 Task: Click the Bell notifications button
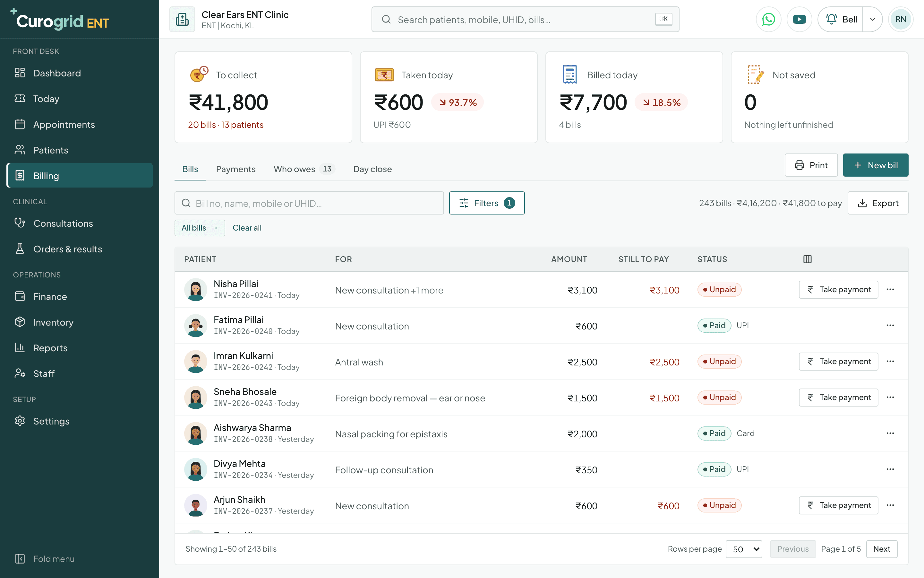click(841, 19)
